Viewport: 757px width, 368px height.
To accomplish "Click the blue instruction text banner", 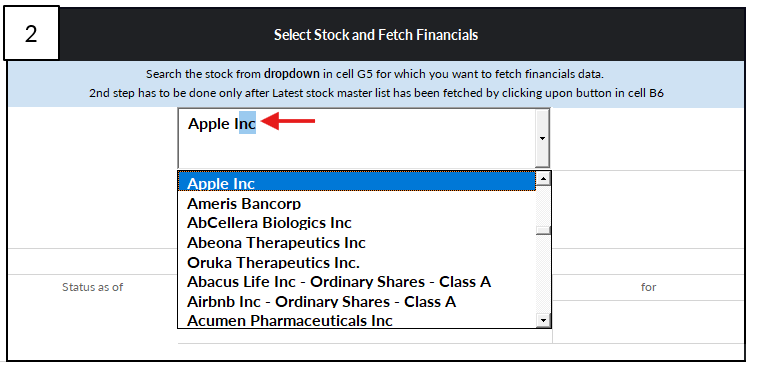I will pos(376,84).
